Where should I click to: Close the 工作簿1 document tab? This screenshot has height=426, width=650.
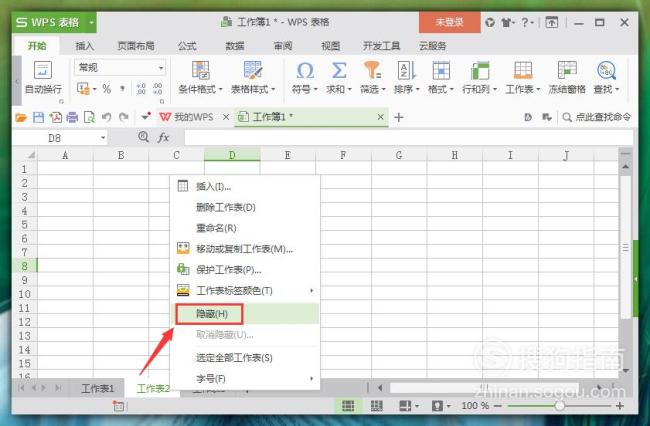(381, 117)
